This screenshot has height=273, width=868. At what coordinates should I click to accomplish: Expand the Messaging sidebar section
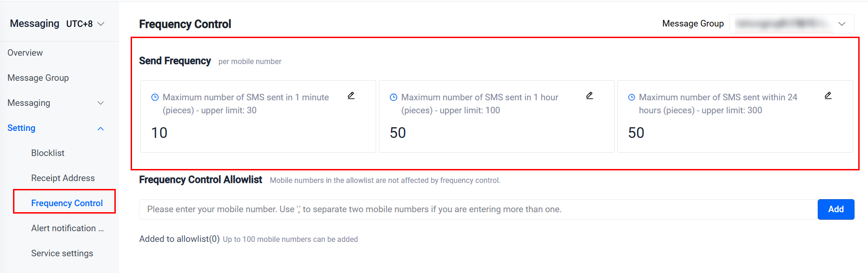[56, 103]
